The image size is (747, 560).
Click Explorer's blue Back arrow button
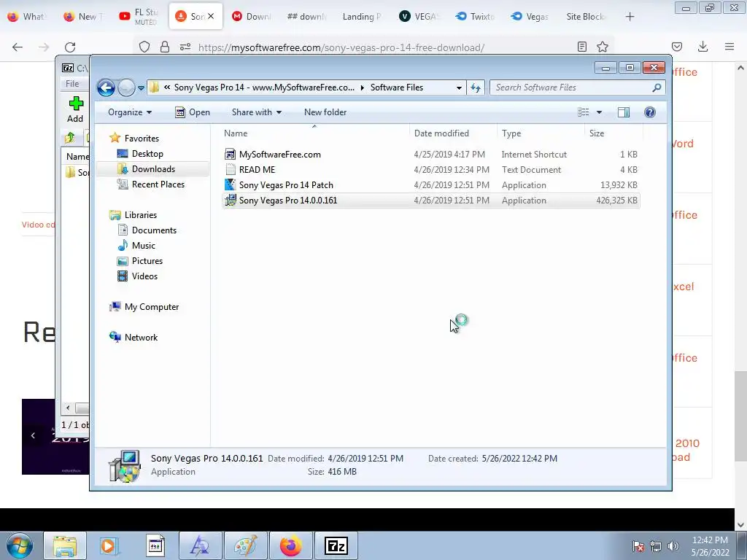[x=106, y=87]
